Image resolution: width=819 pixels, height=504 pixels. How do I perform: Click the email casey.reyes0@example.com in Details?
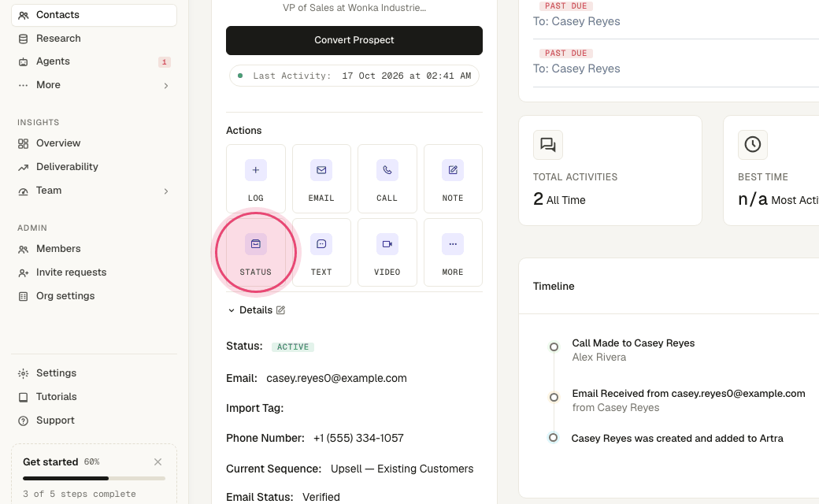(x=336, y=378)
